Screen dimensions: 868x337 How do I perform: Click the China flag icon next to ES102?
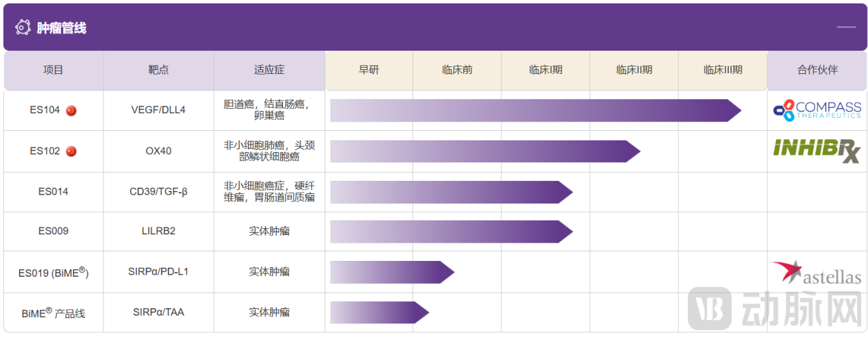coord(71,151)
